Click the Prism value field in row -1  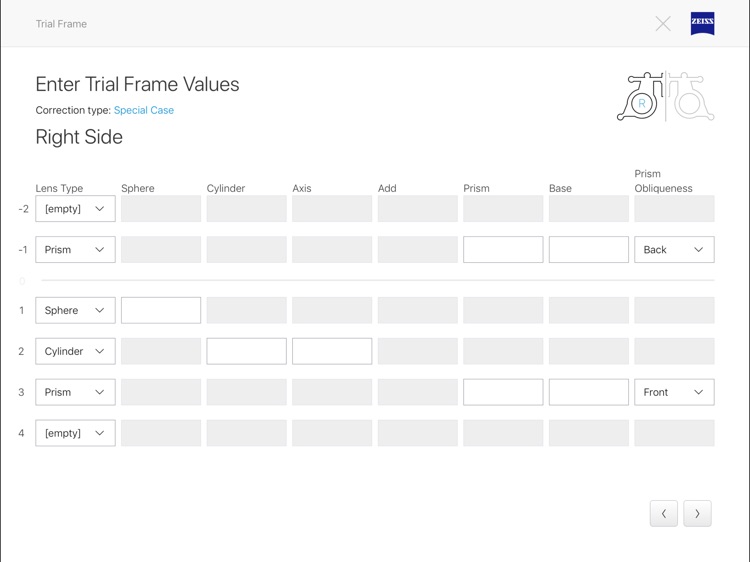pyautogui.click(x=503, y=250)
